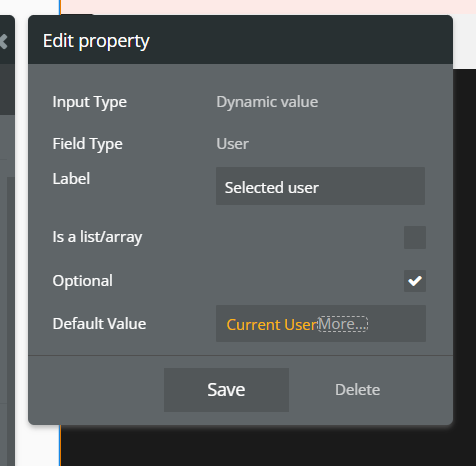Click the pink banner above the dialog
This screenshot has width=476, height=466.
pos(269,7)
